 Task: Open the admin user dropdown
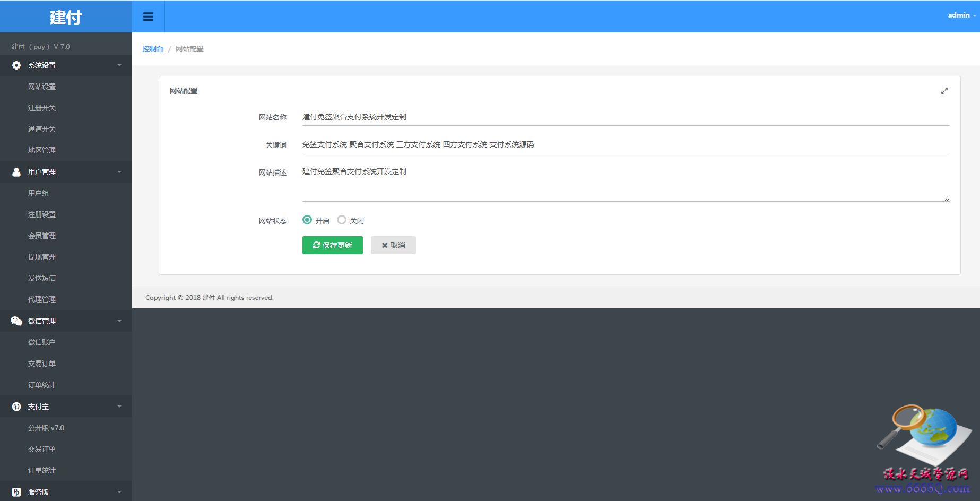click(x=962, y=15)
